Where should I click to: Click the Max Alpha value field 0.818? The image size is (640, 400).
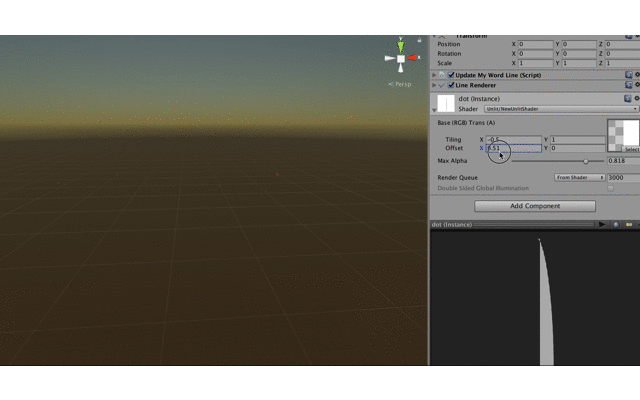pos(623,161)
